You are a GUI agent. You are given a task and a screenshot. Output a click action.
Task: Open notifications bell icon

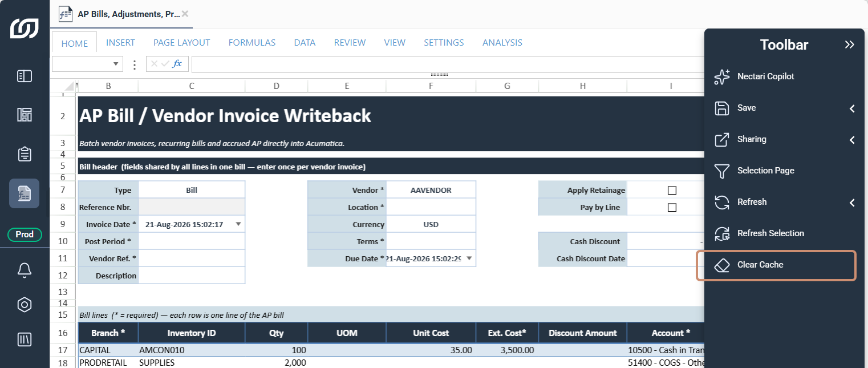pos(25,270)
